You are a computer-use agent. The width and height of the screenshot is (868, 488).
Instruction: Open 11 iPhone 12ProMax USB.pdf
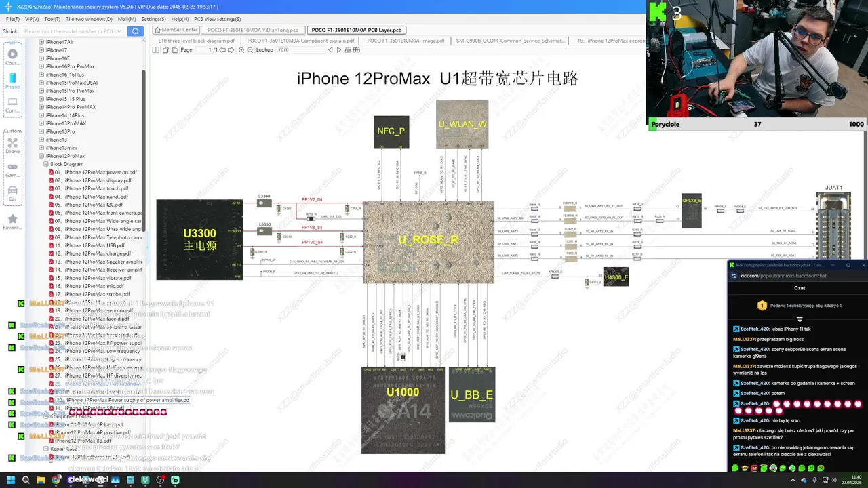click(x=87, y=245)
